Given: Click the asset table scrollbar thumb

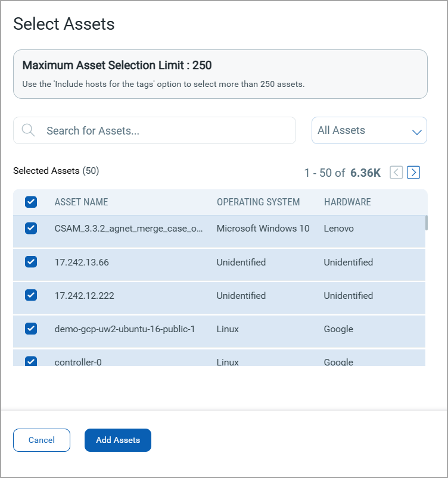Looking at the screenshot, I should (427, 223).
